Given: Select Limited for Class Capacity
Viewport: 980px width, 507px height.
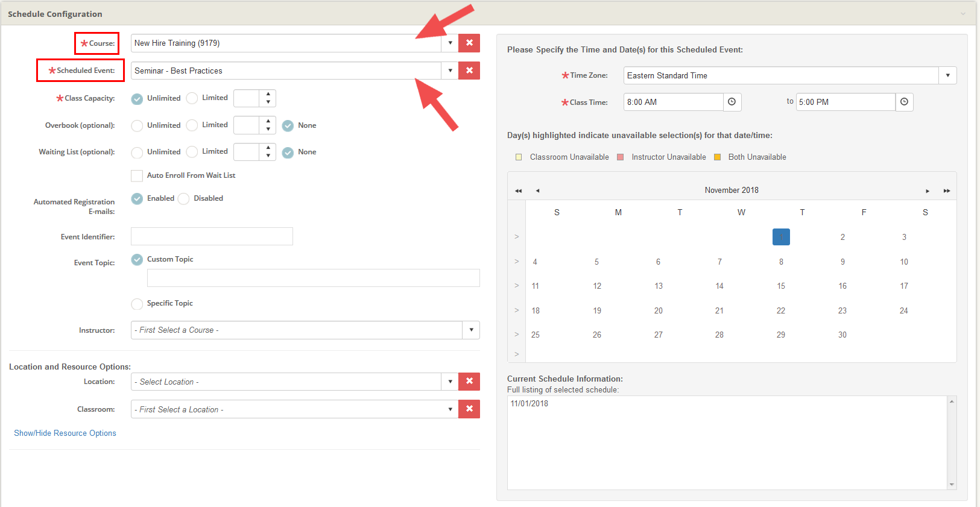Looking at the screenshot, I should point(192,98).
